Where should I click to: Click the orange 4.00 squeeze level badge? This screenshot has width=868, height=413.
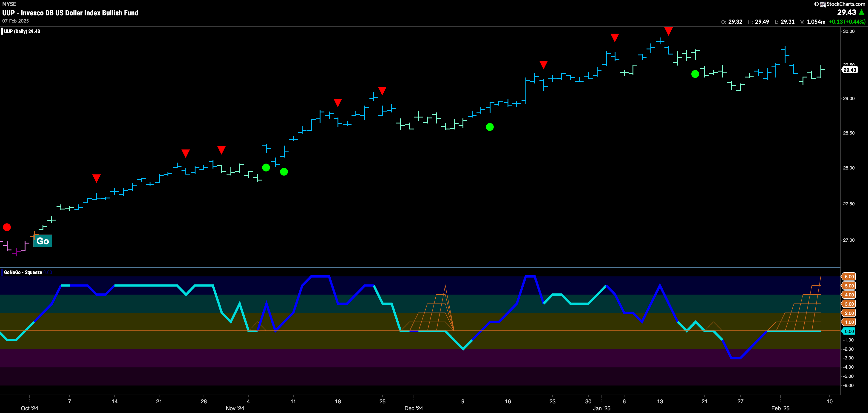pos(849,295)
